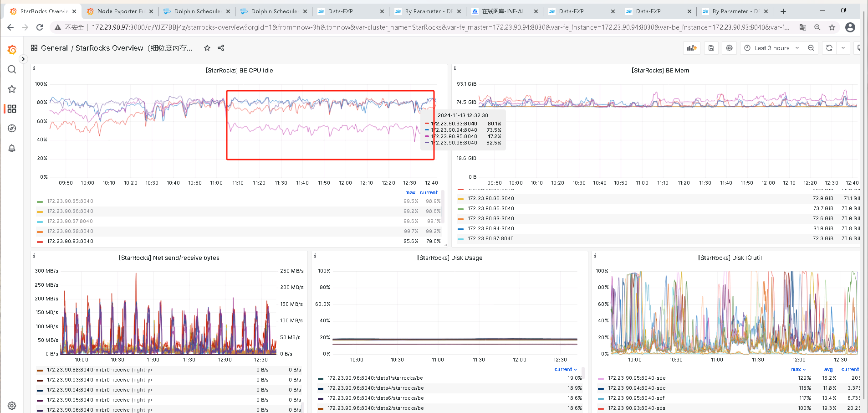Open dashboard search in the sidebar
Viewport: 868px width, 413px height.
tap(12, 69)
